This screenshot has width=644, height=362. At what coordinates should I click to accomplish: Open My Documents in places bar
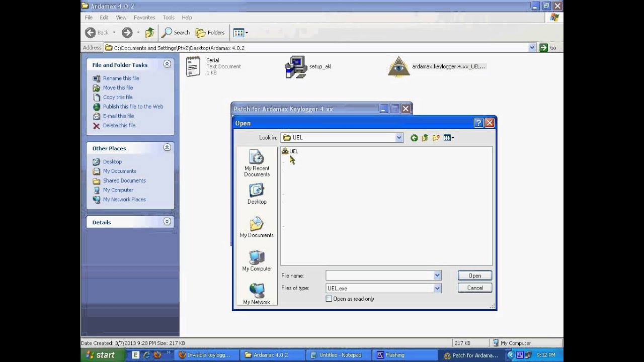pos(257,227)
